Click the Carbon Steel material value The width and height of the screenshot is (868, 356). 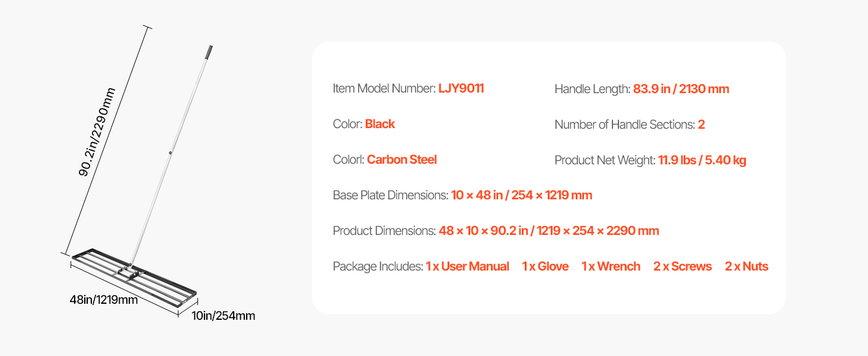pyautogui.click(x=401, y=160)
